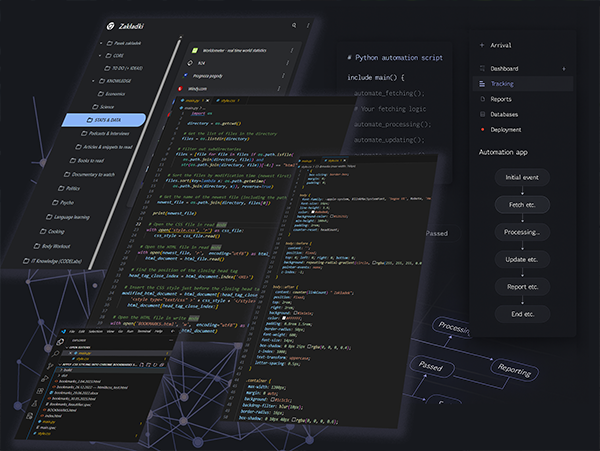This screenshot has height=451, width=600.
Task: Click the Dashboard icon in the sidebar
Action: click(482, 68)
